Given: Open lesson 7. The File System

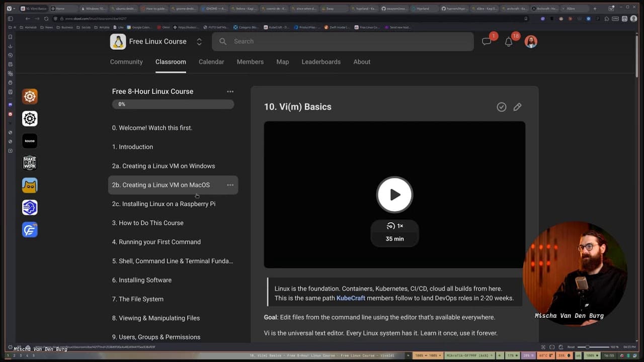Looking at the screenshot, I should pos(137,299).
